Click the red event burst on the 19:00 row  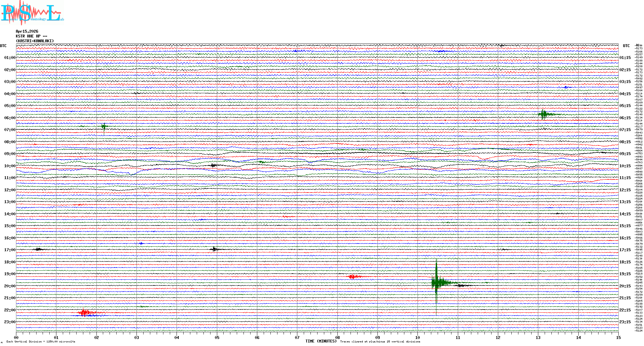point(353,276)
